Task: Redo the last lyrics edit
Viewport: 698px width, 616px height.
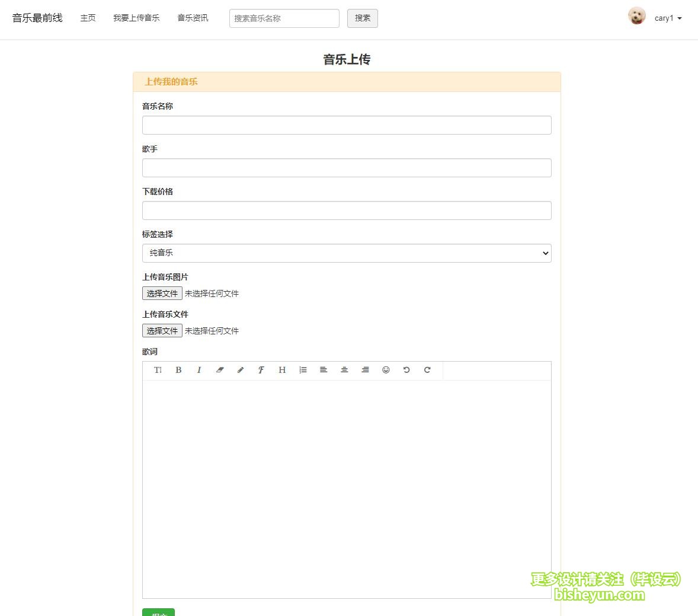Action: coord(427,370)
